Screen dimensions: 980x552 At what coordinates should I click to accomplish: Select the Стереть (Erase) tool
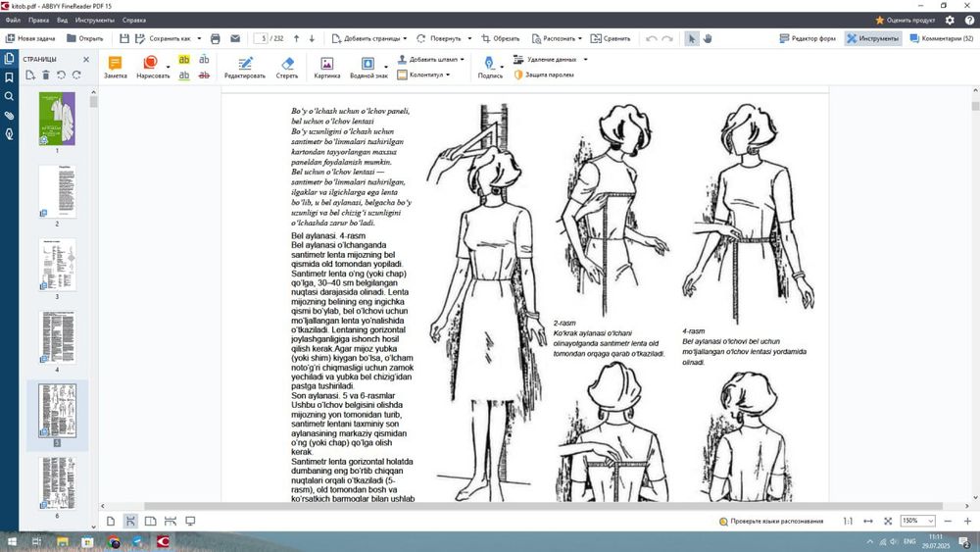pos(287,67)
